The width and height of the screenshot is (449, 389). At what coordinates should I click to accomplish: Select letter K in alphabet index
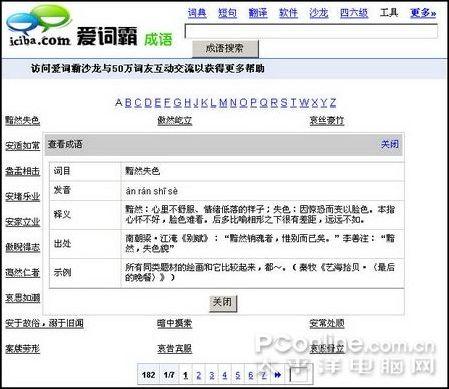pyautogui.click(x=204, y=103)
